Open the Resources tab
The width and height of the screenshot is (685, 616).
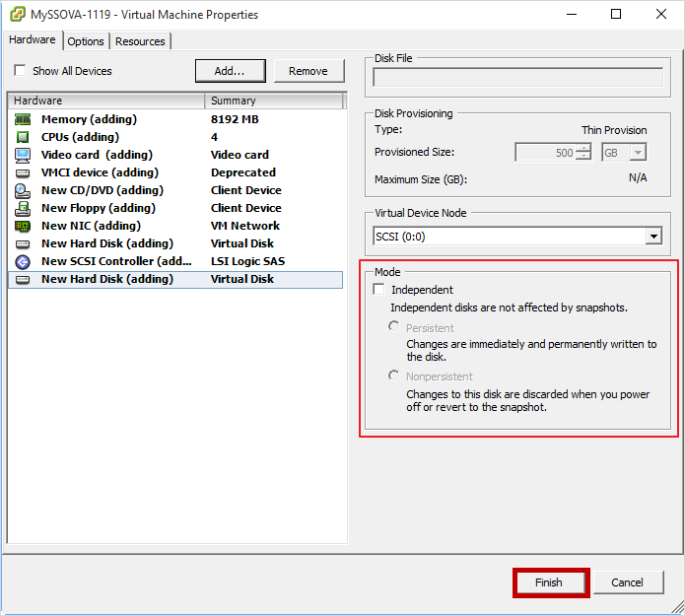(140, 41)
